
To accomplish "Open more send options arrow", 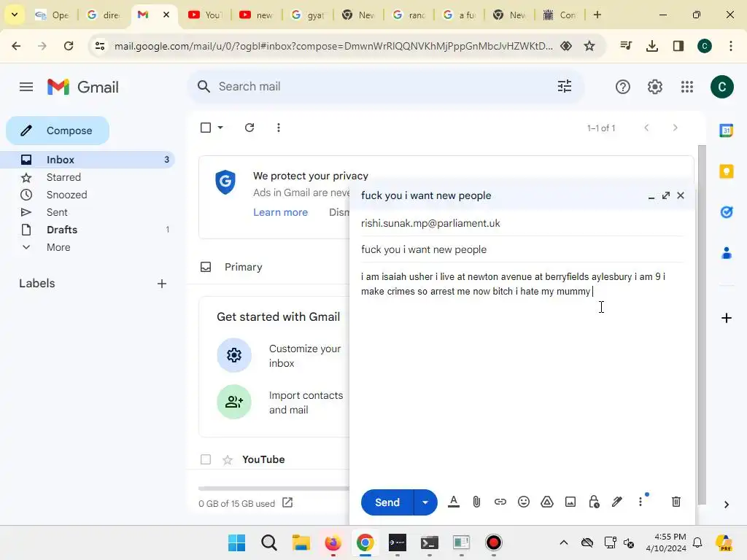I will pos(425,502).
